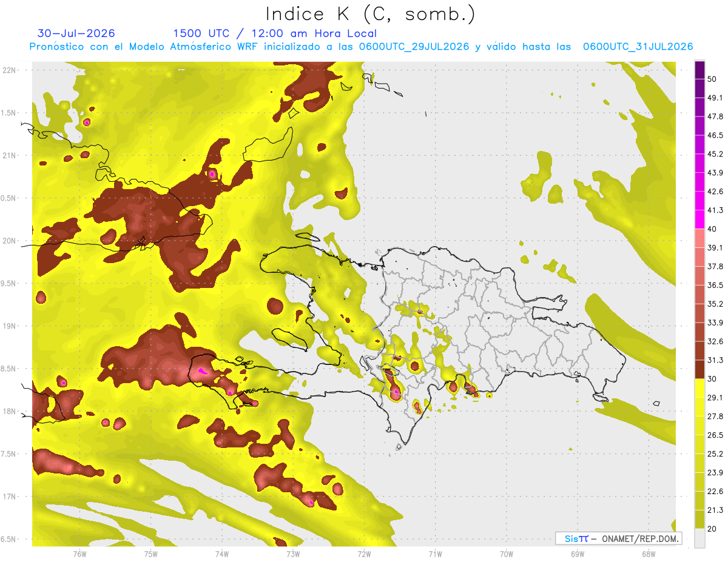Click latitude label '19N'
Image resolution: width=728 pixels, height=562 pixels.
(9, 326)
